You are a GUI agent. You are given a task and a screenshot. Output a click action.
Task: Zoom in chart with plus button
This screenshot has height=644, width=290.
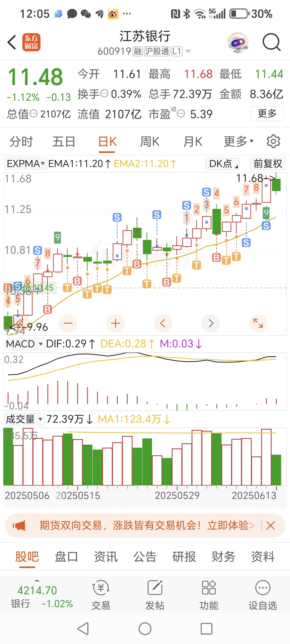click(115, 323)
